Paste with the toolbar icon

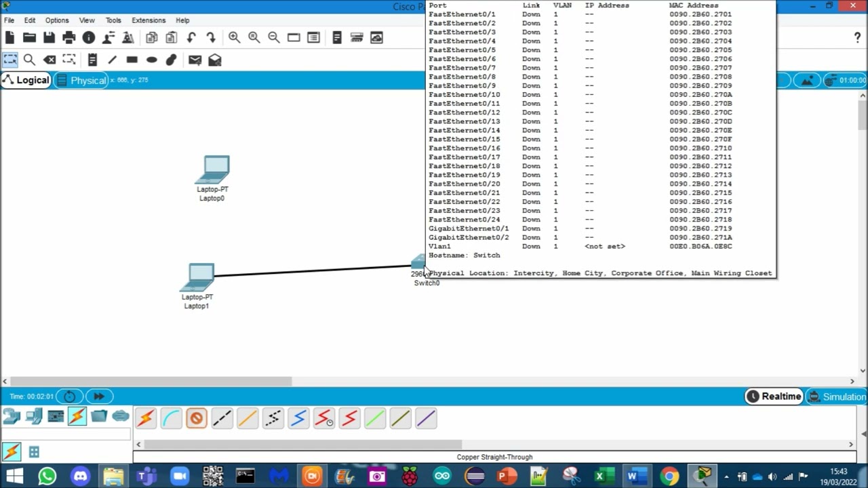point(172,38)
